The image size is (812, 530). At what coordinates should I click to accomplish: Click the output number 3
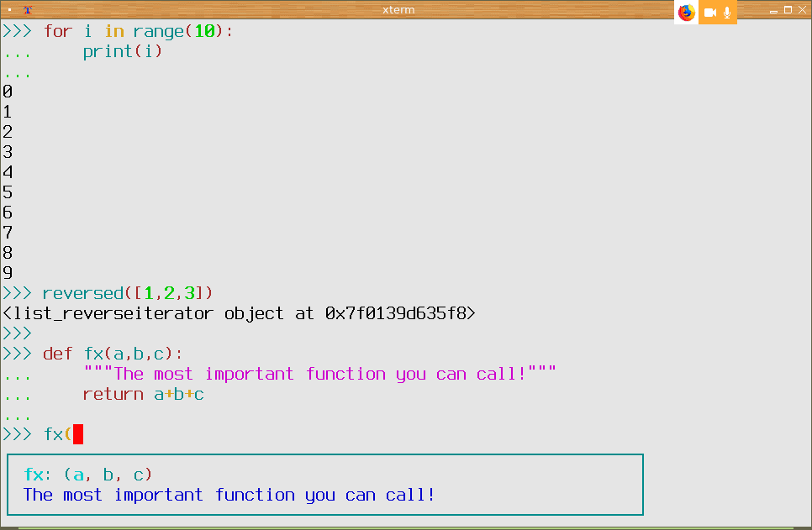point(8,152)
